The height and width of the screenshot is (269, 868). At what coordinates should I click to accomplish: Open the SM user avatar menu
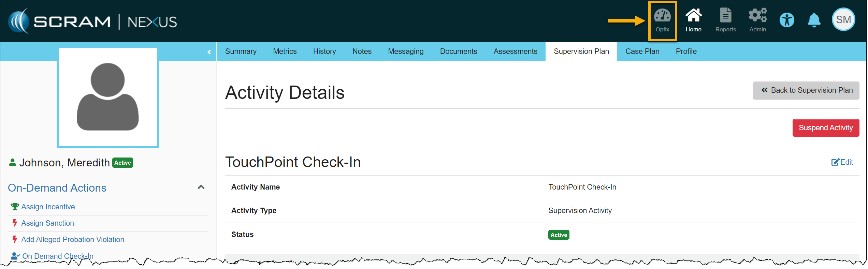pos(843,19)
